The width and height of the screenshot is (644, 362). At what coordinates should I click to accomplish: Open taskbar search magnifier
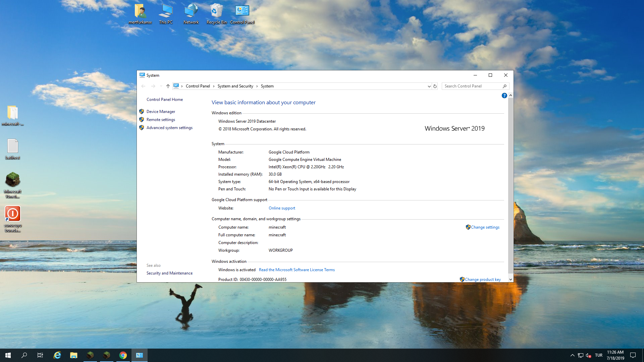[x=24, y=355]
